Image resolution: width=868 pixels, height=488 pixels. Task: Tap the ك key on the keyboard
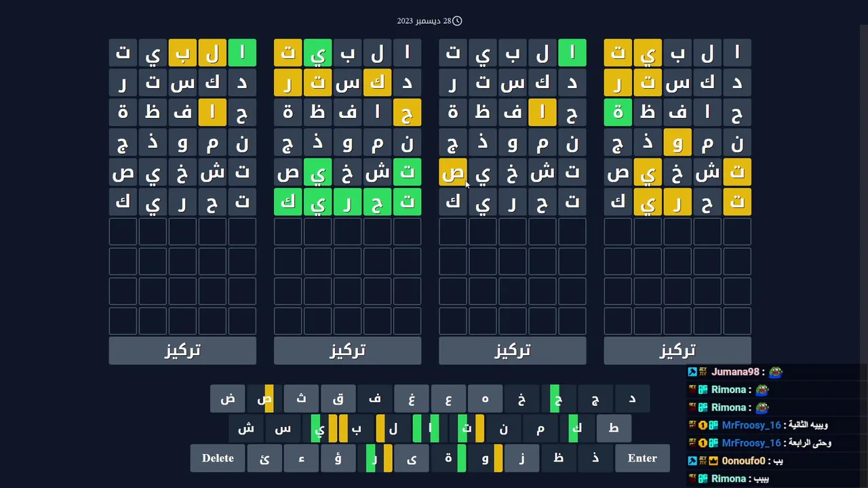pos(576,428)
